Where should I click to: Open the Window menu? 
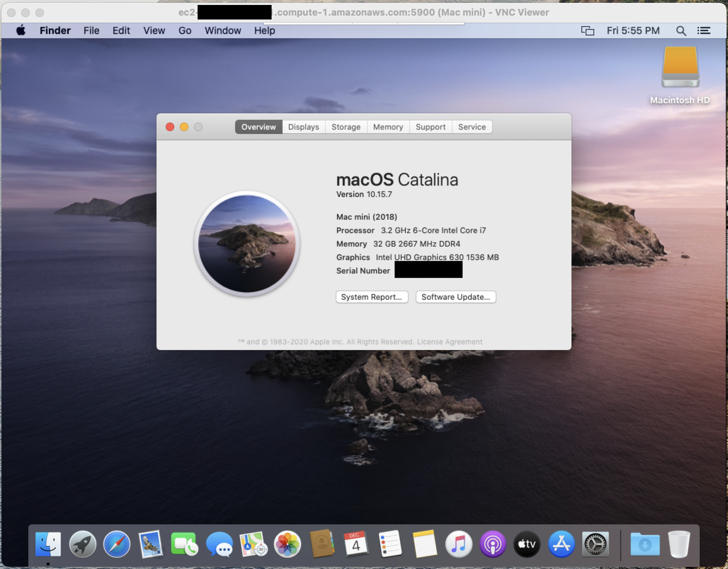click(x=223, y=31)
